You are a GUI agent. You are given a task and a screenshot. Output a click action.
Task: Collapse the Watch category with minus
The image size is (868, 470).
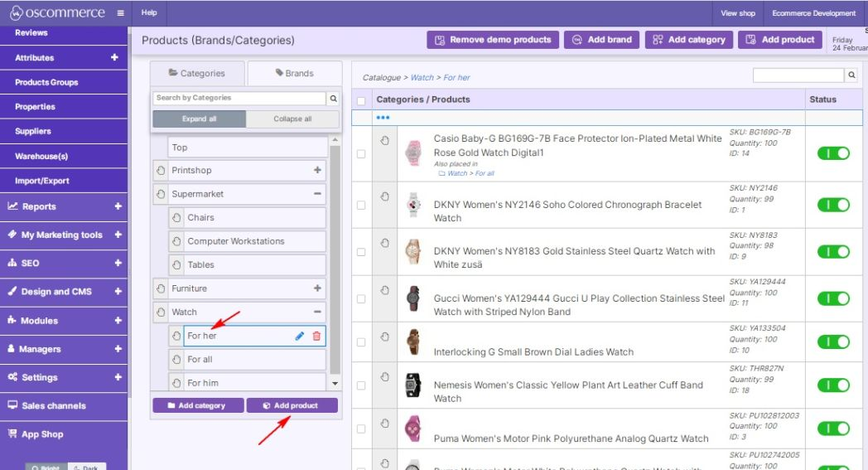(x=317, y=312)
